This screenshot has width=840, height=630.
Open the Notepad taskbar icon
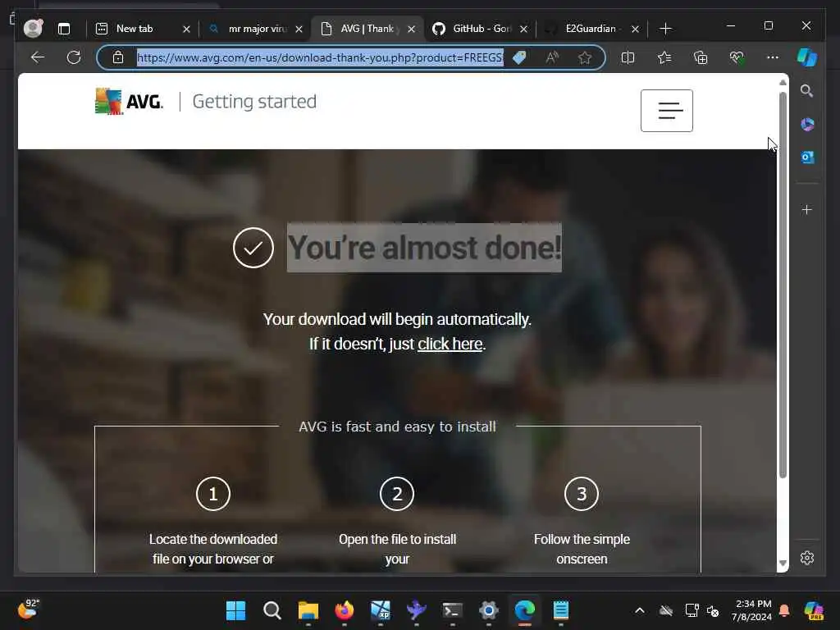pyautogui.click(x=561, y=610)
